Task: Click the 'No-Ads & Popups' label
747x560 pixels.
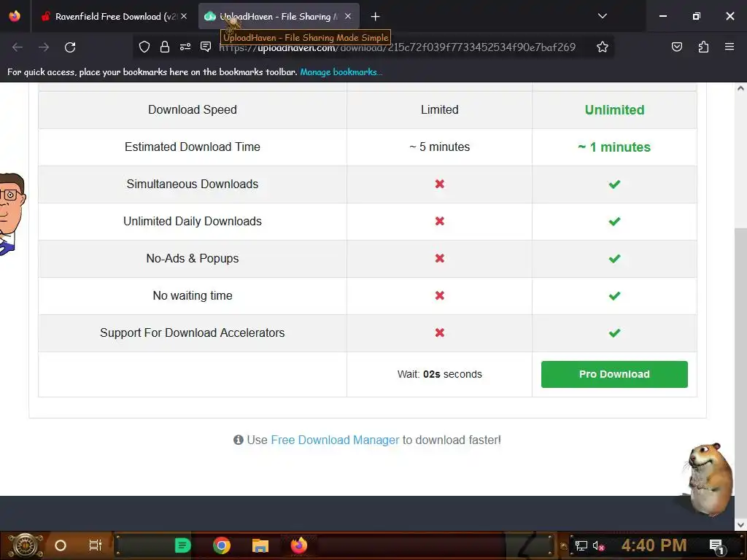Action: 193,258
